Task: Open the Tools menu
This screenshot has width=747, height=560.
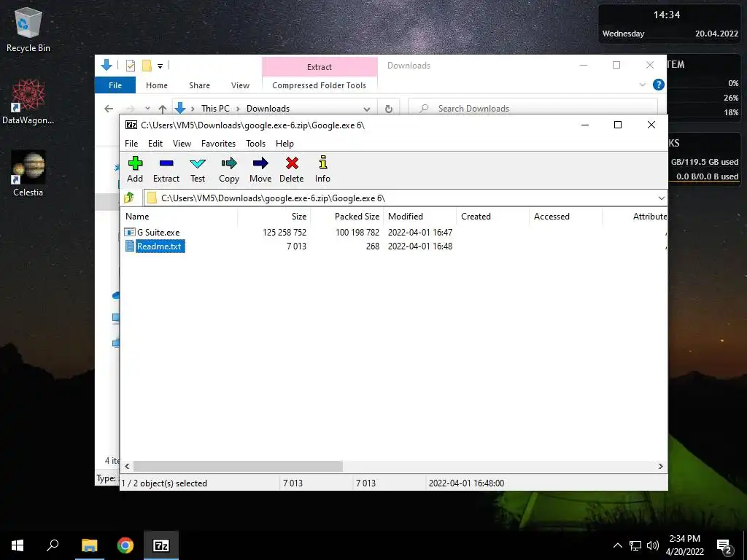Action: pyautogui.click(x=255, y=144)
